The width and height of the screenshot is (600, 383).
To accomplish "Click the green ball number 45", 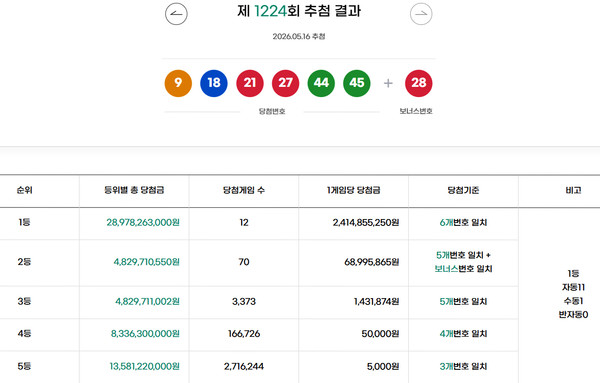I will click(x=357, y=83).
